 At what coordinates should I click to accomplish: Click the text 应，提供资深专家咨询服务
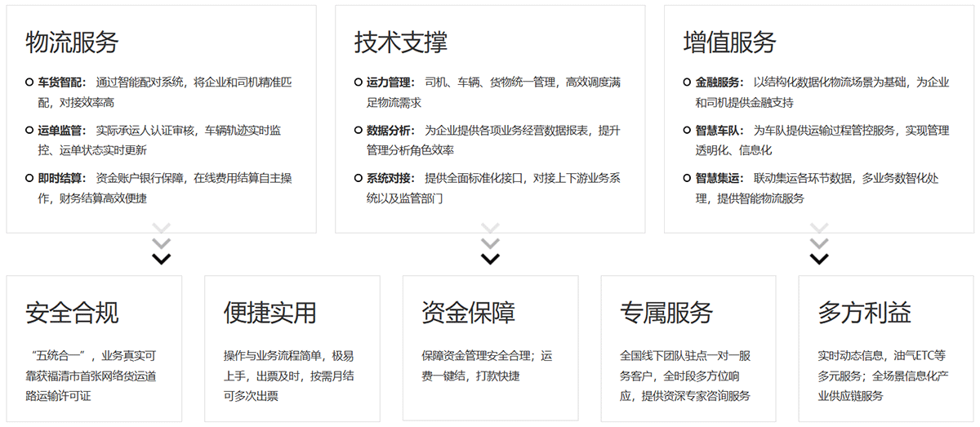click(x=684, y=397)
